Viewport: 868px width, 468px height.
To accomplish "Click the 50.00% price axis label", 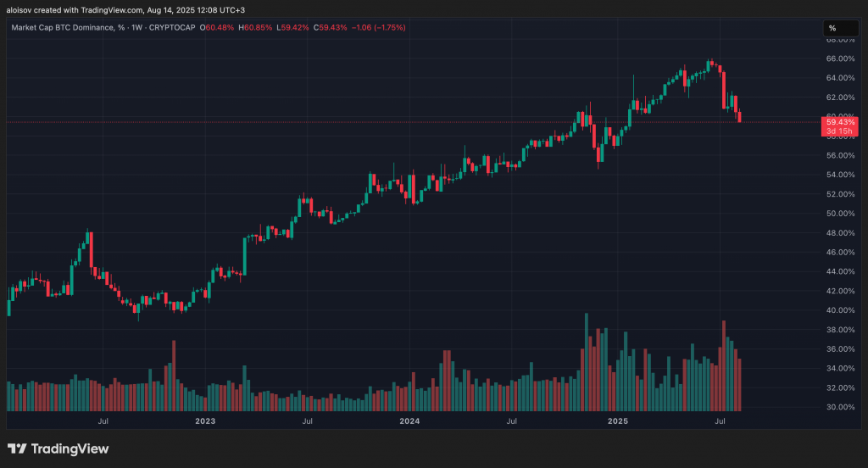I will click(840, 214).
